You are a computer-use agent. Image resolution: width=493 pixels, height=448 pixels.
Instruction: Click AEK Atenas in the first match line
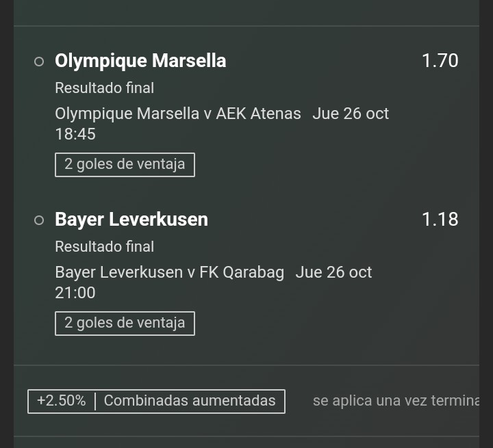click(258, 114)
